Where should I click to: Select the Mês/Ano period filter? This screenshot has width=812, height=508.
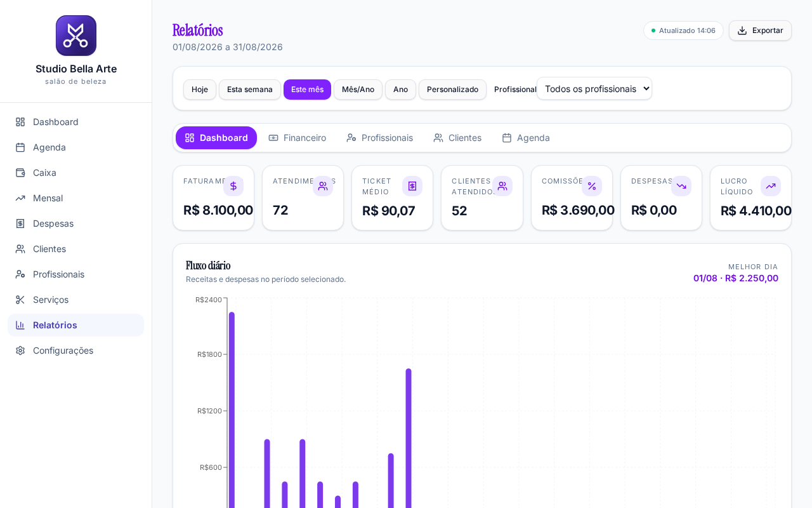358,90
